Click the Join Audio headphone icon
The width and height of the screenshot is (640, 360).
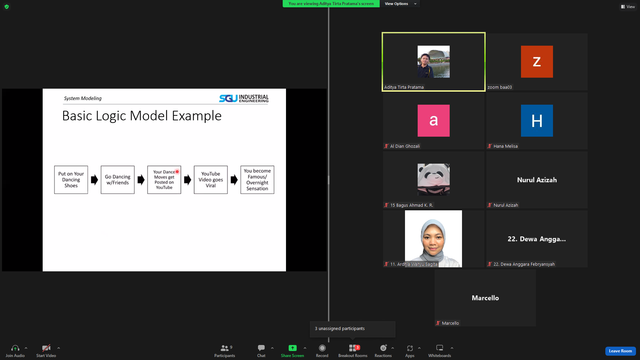(x=15, y=348)
